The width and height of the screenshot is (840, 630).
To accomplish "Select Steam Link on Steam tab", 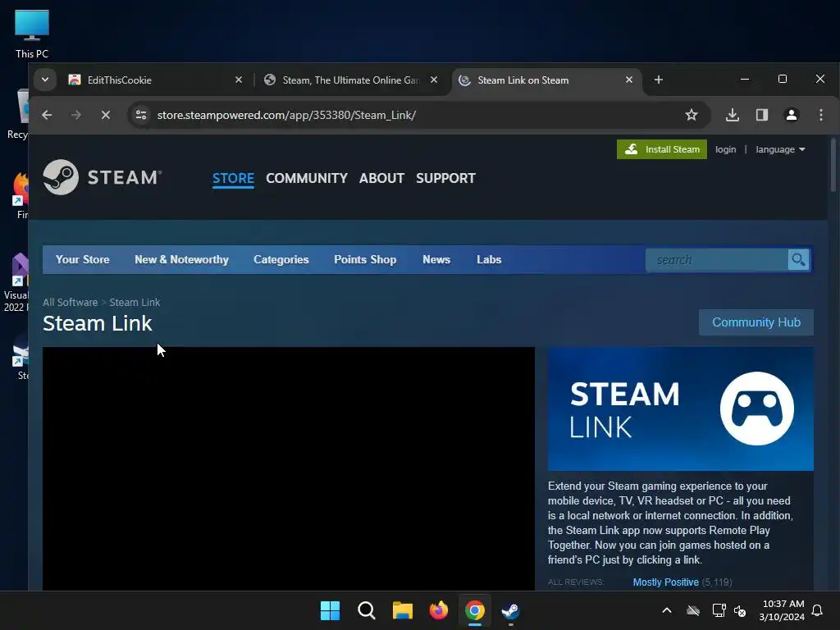I will pyautogui.click(x=546, y=80).
